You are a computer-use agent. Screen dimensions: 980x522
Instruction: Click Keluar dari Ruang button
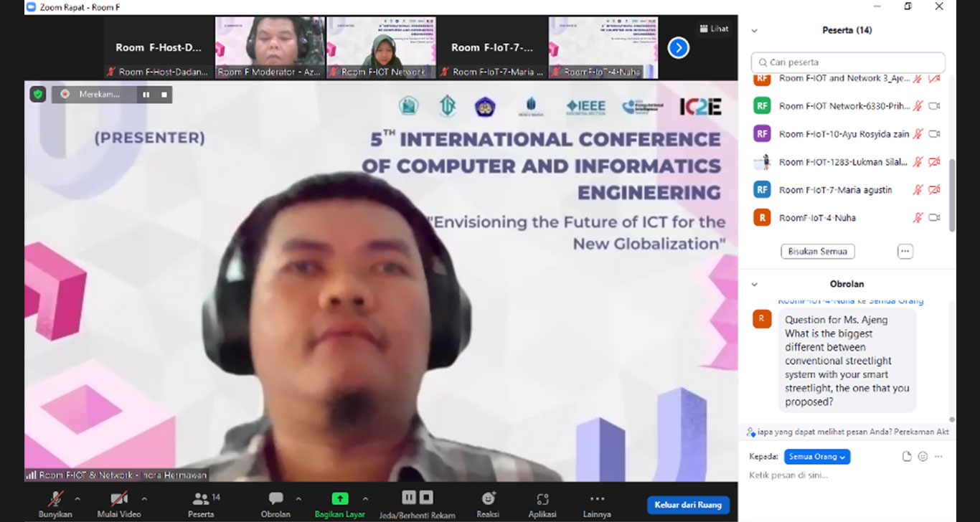click(x=688, y=505)
